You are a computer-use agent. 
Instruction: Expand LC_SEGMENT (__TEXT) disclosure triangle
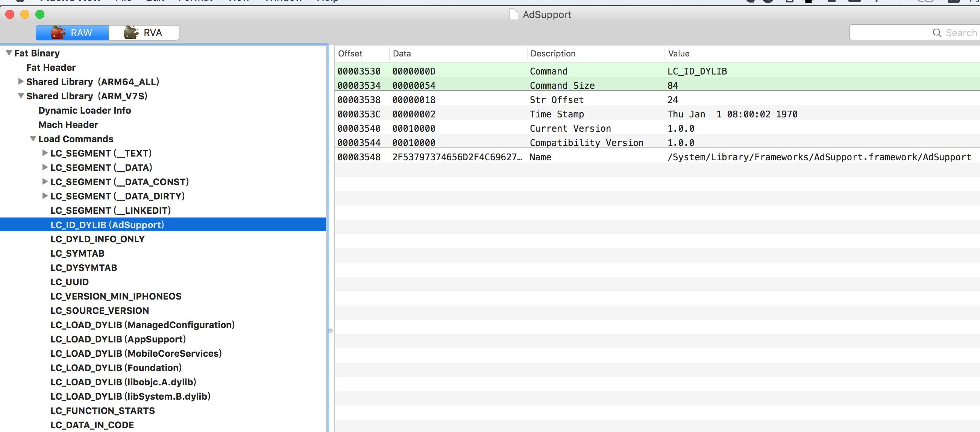45,153
